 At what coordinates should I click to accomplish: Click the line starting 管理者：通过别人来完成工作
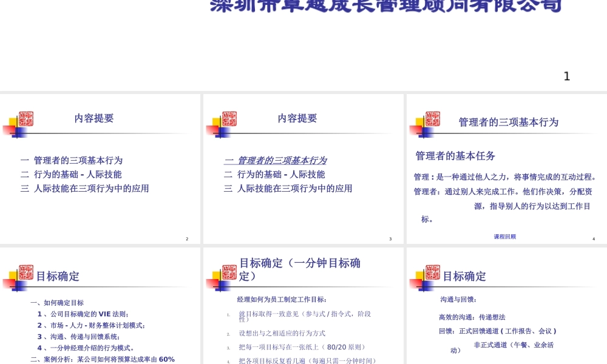(x=503, y=192)
